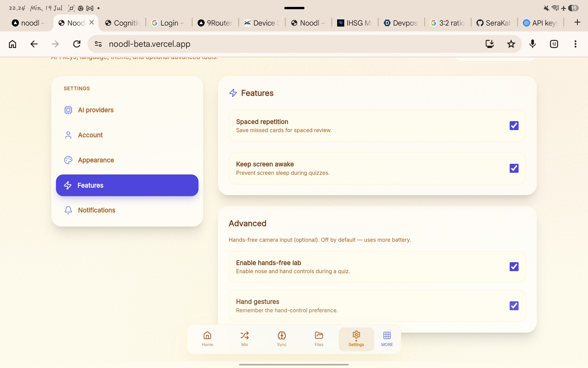Screen dimensions: 588x368
Task: Go forward with the browser forward arrow
Action: (55, 44)
